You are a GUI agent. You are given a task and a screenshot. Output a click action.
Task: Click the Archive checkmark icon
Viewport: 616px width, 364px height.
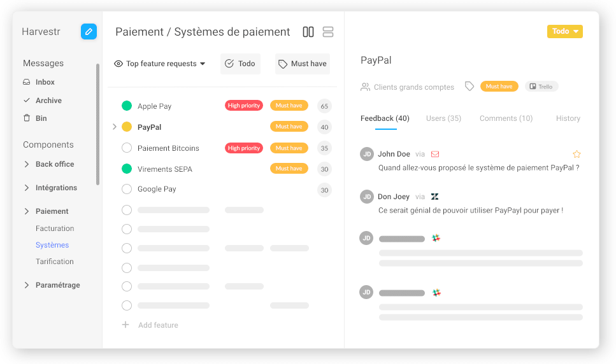coord(27,100)
